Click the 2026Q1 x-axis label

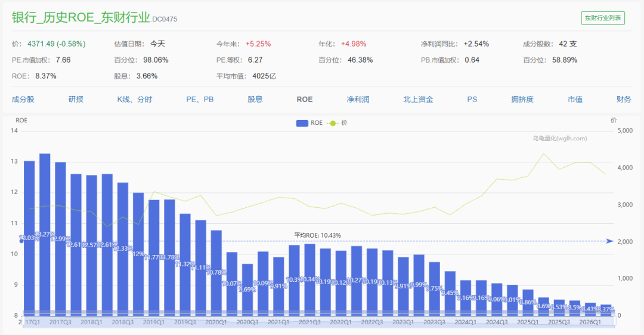click(x=590, y=322)
